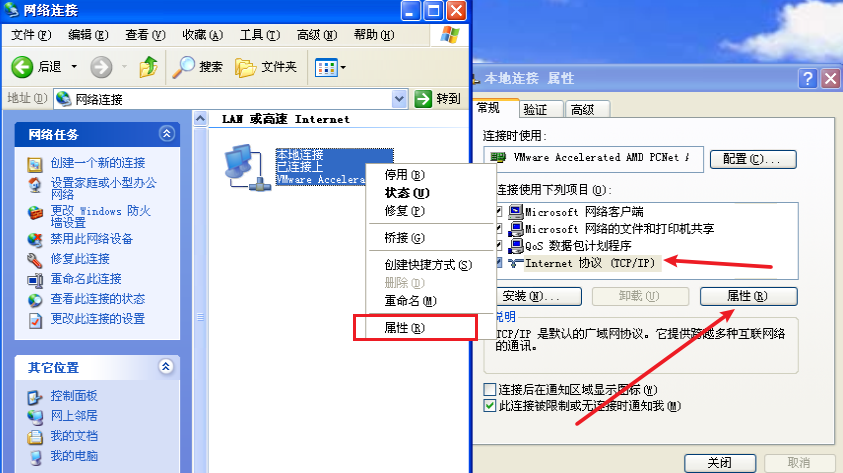
Task: Toggle the Folders pane toolbar icon
Action: click(x=245, y=67)
